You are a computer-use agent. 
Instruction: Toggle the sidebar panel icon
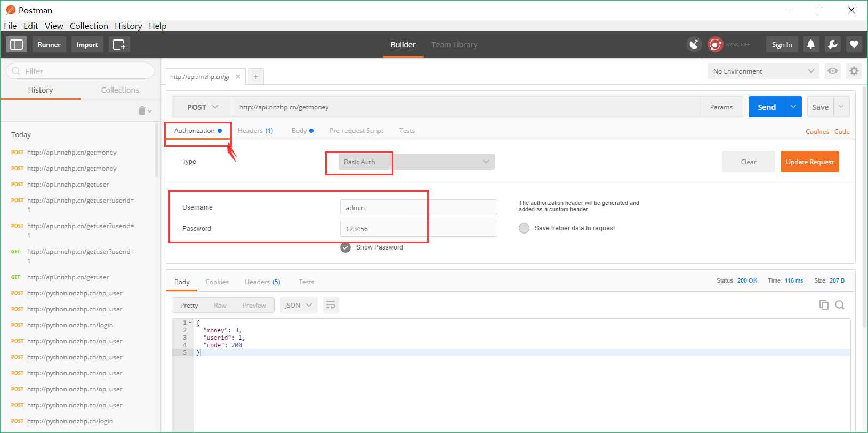[17, 44]
